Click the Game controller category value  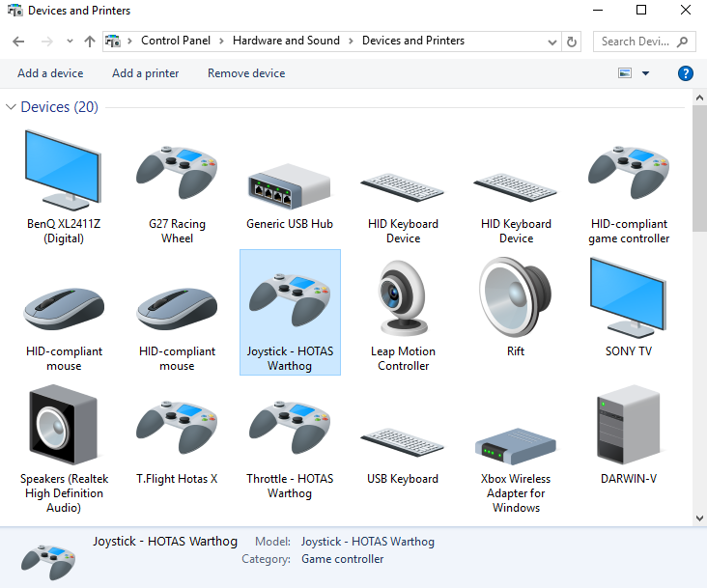[x=342, y=559]
